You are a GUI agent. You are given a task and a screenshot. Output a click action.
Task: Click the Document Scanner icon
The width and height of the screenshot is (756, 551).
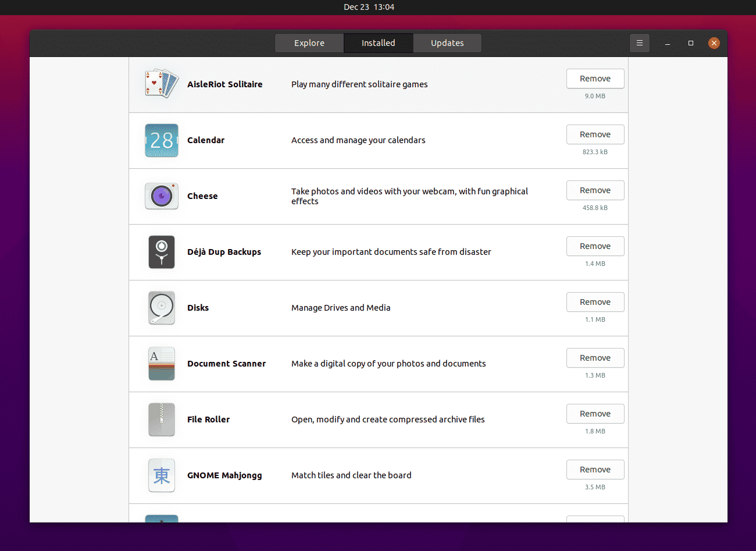coord(162,364)
